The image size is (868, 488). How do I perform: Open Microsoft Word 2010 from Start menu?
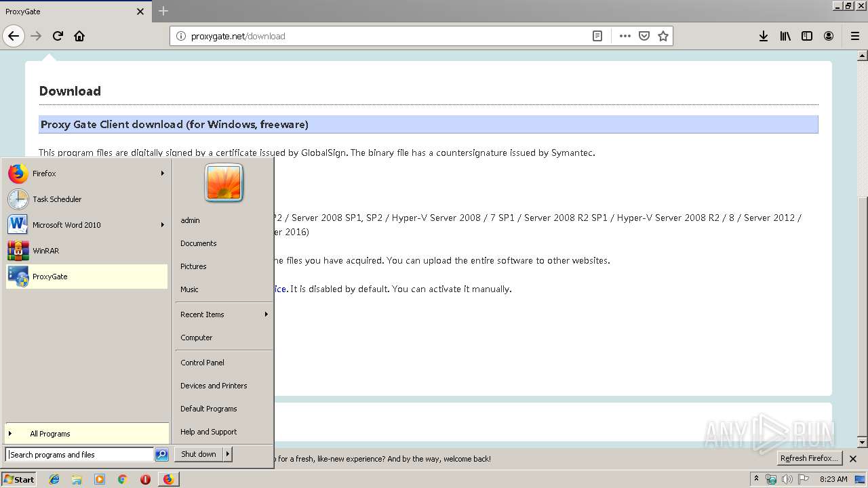[86, 225]
